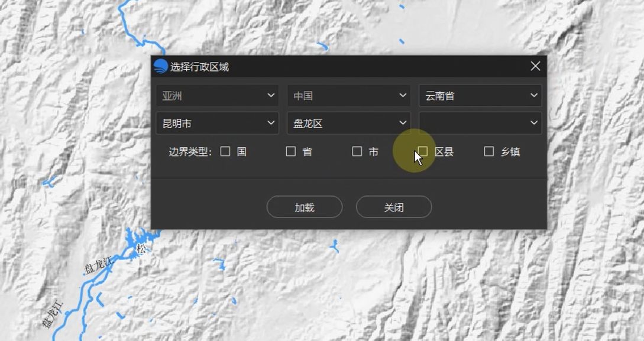The height and width of the screenshot is (341, 644).
Task: Click the 选择行政区域 dialog title text
Action: [200, 67]
